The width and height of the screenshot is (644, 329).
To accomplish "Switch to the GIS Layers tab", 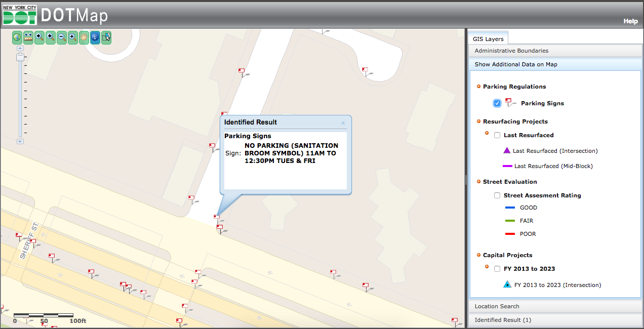I will [x=488, y=39].
